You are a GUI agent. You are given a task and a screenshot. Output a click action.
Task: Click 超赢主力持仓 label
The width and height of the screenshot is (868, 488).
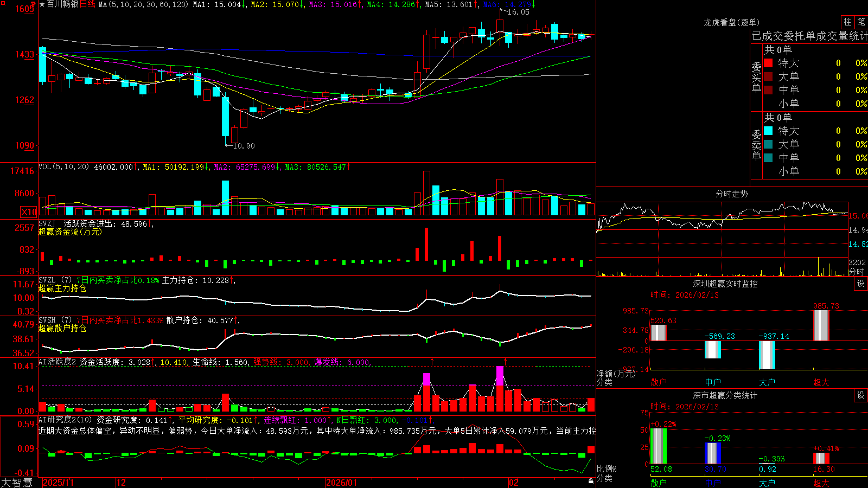tap(62, 288)
